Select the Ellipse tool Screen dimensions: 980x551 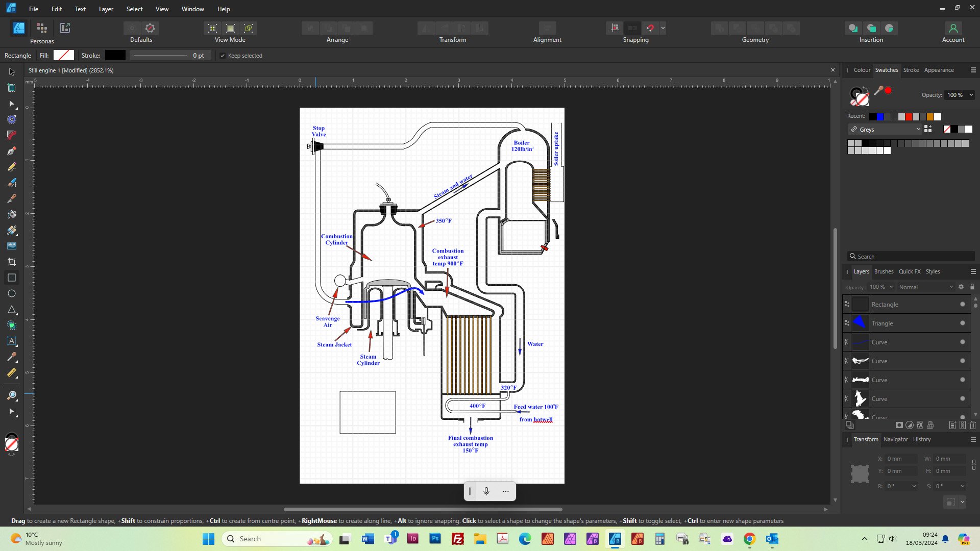coord(11,293)
